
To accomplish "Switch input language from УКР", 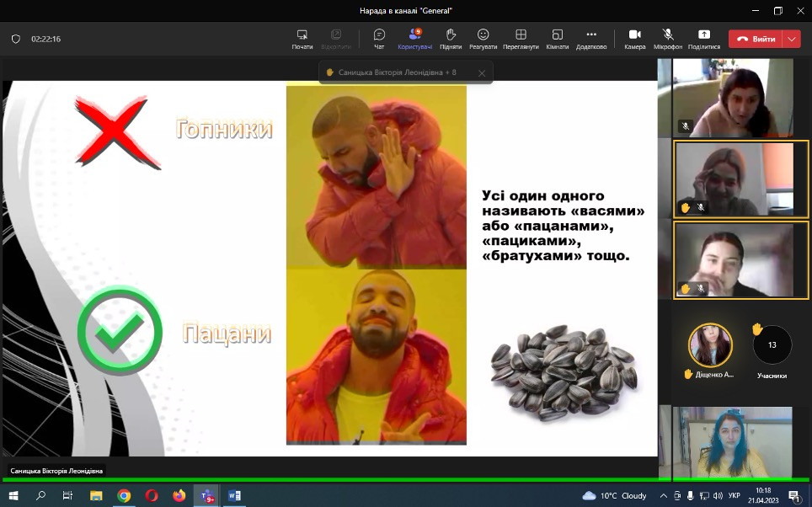I will 734,496.
